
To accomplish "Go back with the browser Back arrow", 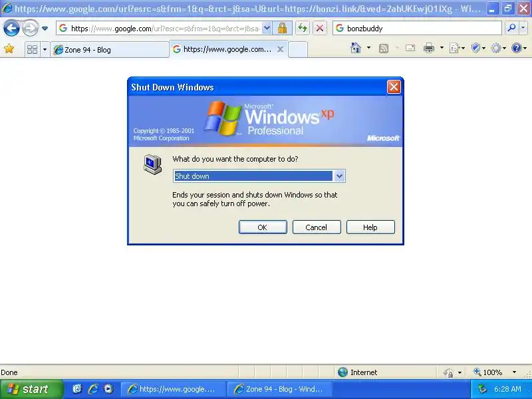I will point(11,28).
